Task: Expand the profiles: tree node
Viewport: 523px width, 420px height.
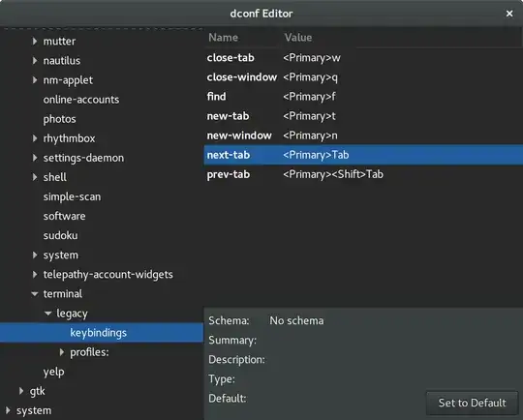Action: point(62,351)
